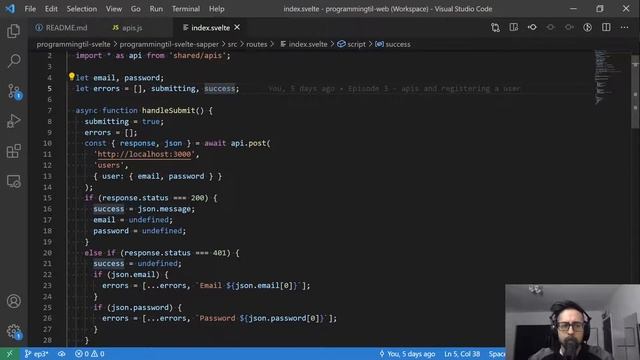Split the editor to the right
This screenshot has height=360, width=640.
point(606,27)
